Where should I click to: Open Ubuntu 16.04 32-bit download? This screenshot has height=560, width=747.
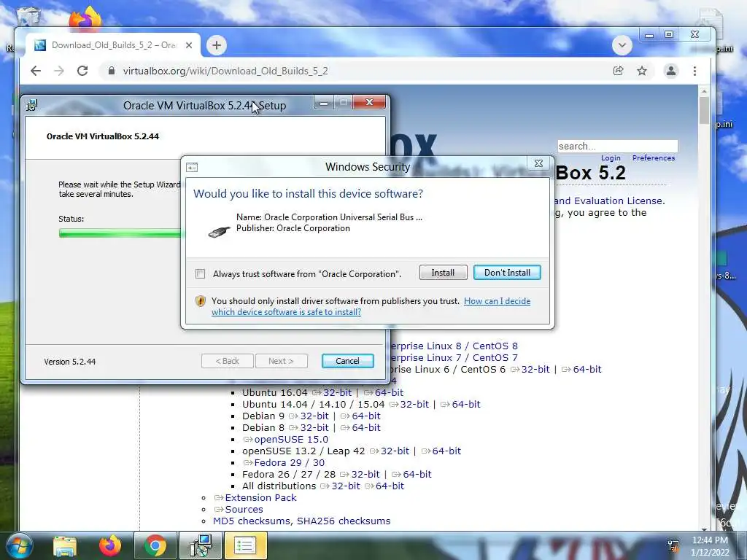pyautogui.click(x=337, y=392)
